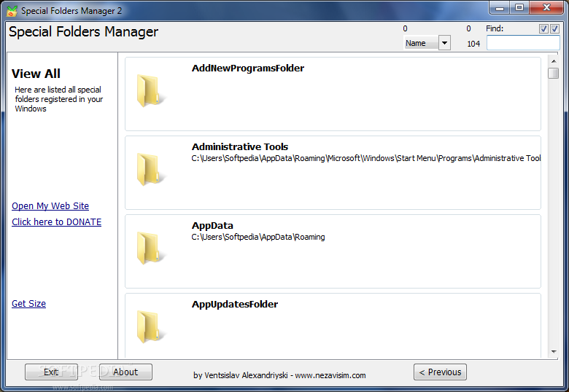
Task: Click the Get Size link
Action: point(28,304)
